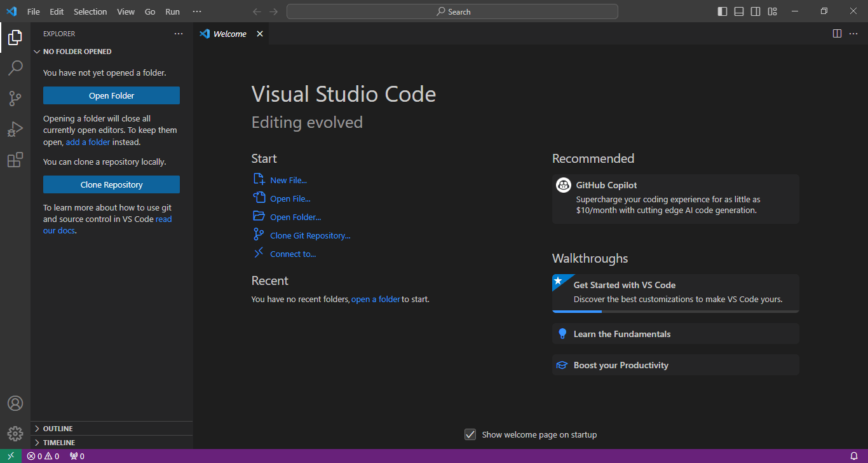The height and width of the screenshot is (463, 868).
Task: Open the GitHub Copilot recommendation card
Action: 675,199
